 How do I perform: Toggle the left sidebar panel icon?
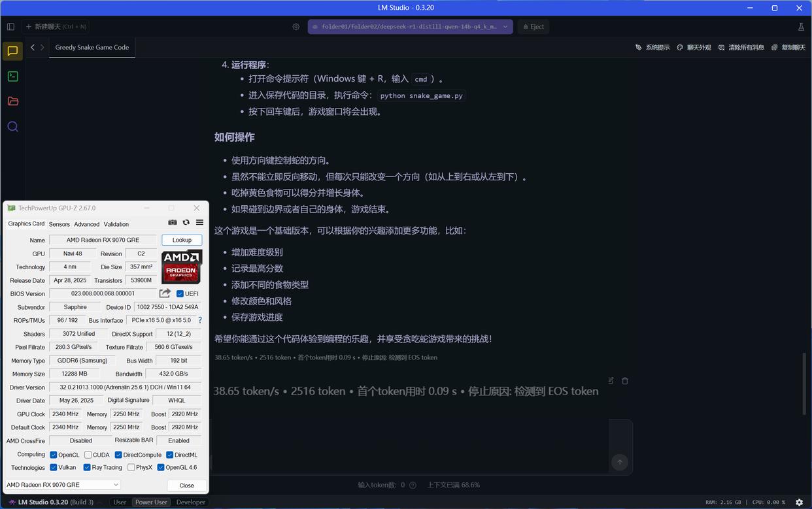10,27
